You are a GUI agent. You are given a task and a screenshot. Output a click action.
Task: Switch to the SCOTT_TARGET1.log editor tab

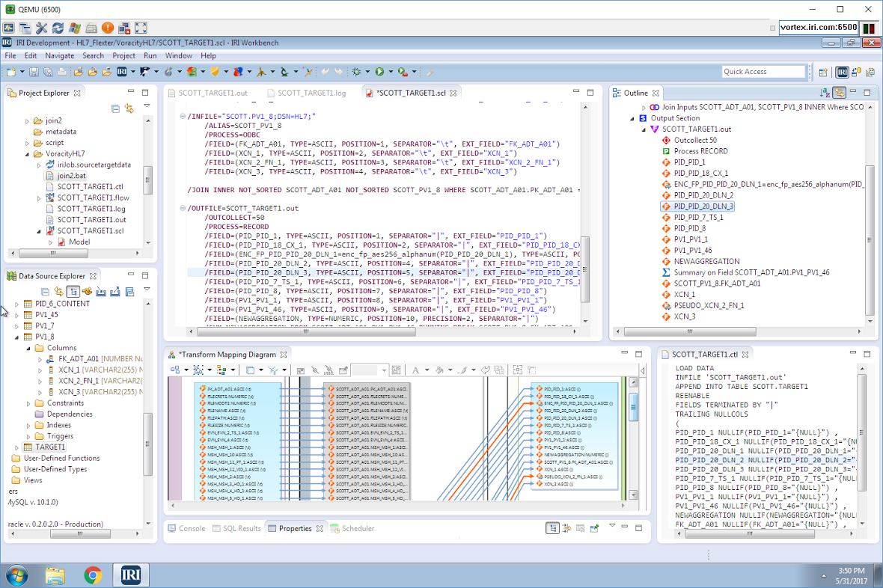pyautogui.click(x=311, y=93)
